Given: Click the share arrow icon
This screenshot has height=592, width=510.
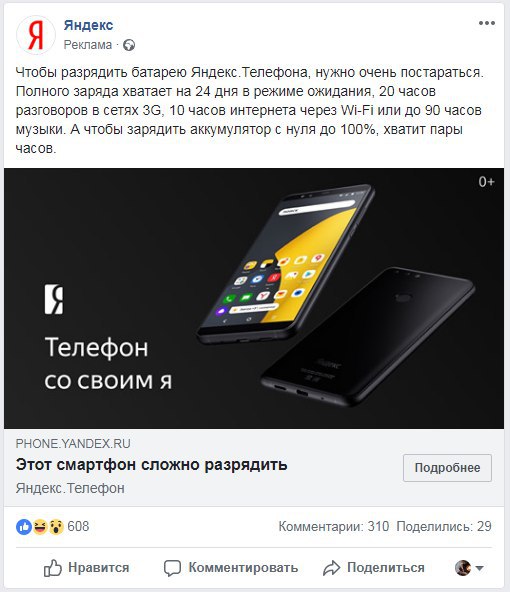Looking at the screenshot, I should [331, 568].
